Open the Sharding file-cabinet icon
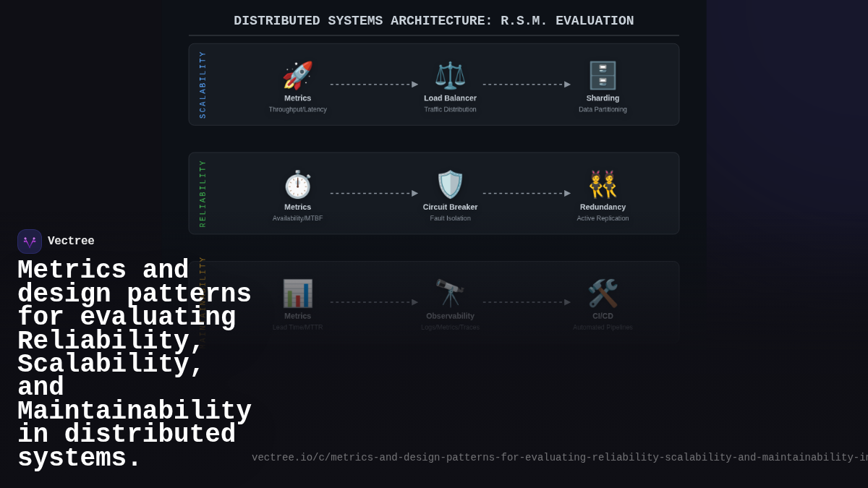This screenshot has width=868, height=488. 603,76
